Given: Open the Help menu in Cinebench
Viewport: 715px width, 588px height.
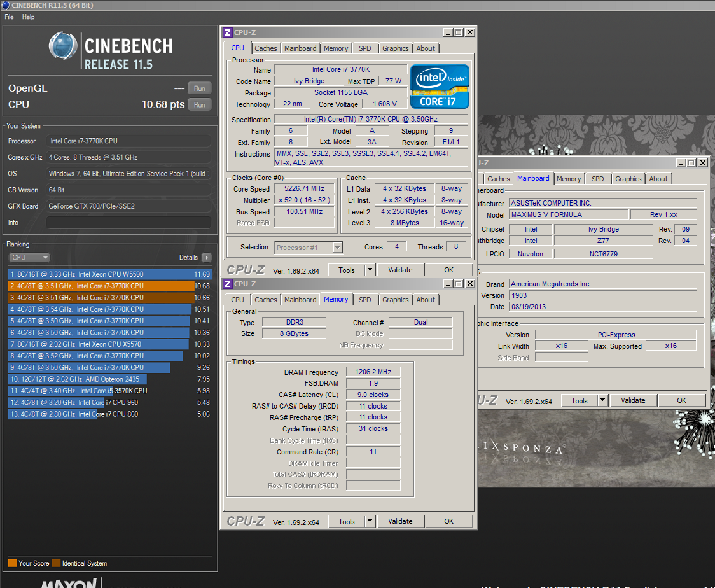Looking at the screenshot, I should [28, 17].
